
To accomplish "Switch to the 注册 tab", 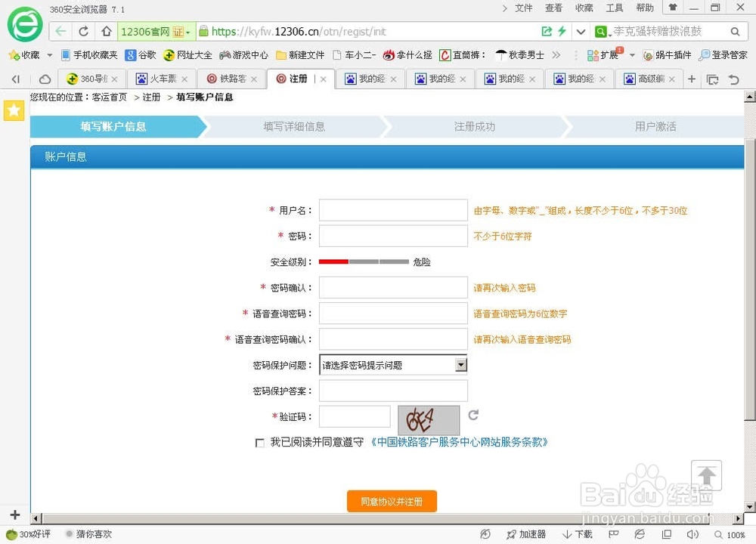I will coord(300,78).
